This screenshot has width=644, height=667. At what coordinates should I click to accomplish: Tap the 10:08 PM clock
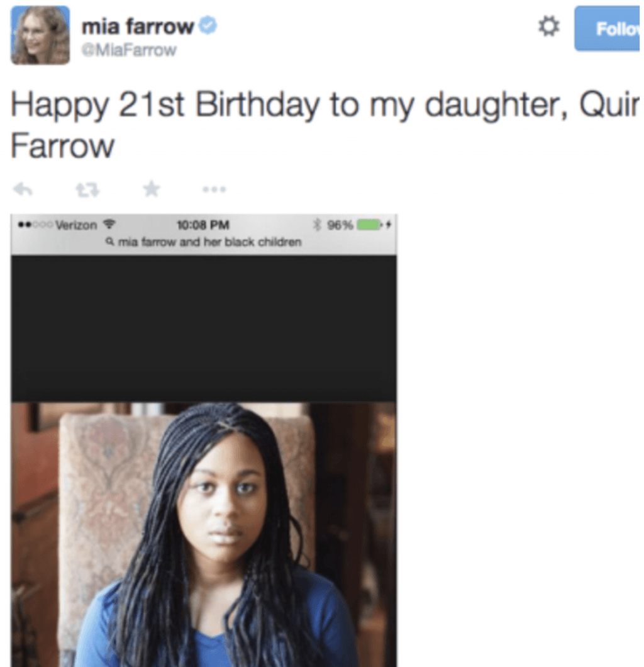203,224
